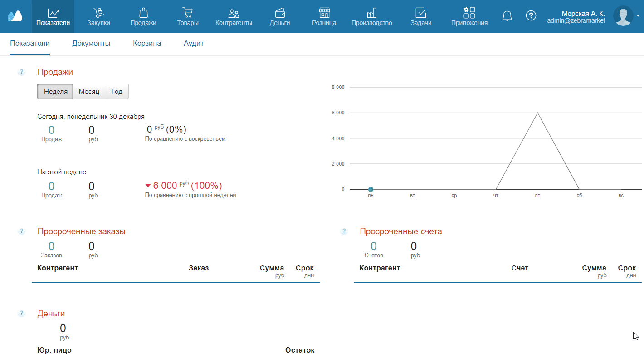Click the overdue orders count link
This screenshot has width=644, height=354.
click(51, 246)
